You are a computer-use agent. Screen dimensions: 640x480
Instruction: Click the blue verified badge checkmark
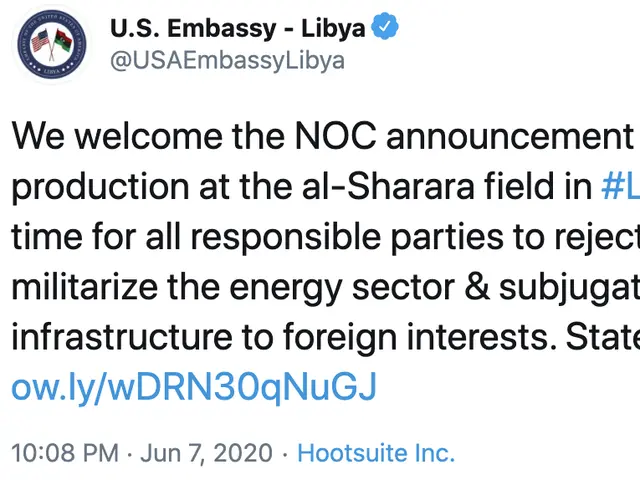coord(384,27)
